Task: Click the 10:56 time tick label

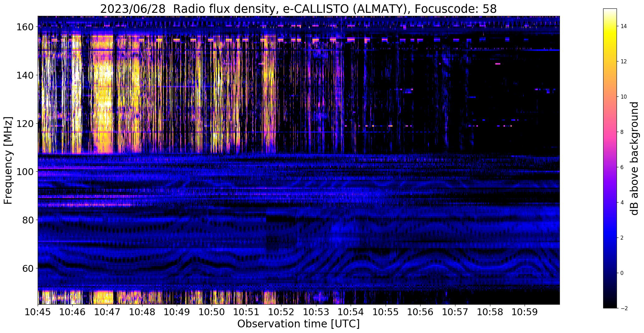Action: pyautogui.click(x=421, y=312)
